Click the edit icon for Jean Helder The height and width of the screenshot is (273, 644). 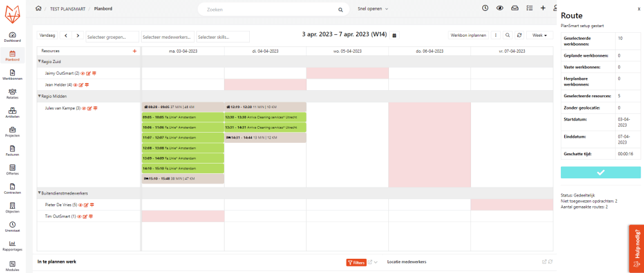click(x=81, y=84)
